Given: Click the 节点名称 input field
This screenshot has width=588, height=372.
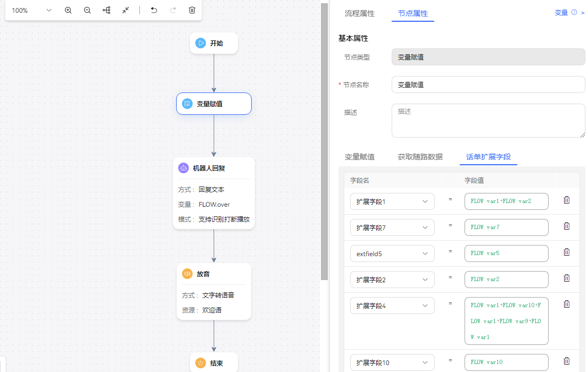Looking at the screenshot, I should [488, 84].
